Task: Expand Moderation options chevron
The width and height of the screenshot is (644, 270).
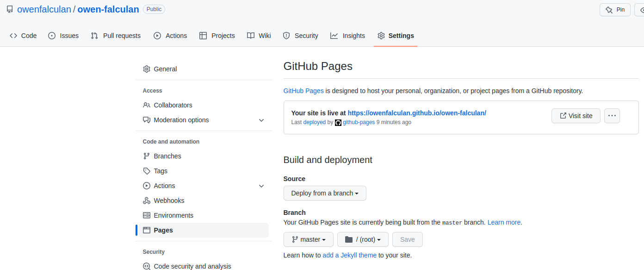Action: tap(261, 120)
